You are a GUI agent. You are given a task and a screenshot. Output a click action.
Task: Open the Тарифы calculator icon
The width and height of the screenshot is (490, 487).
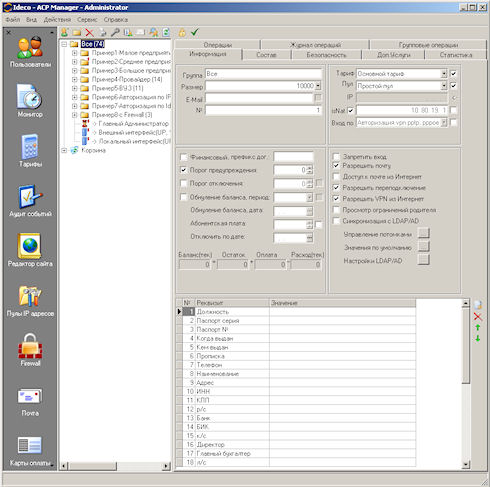pyautogui.click(x=30, y=147)
